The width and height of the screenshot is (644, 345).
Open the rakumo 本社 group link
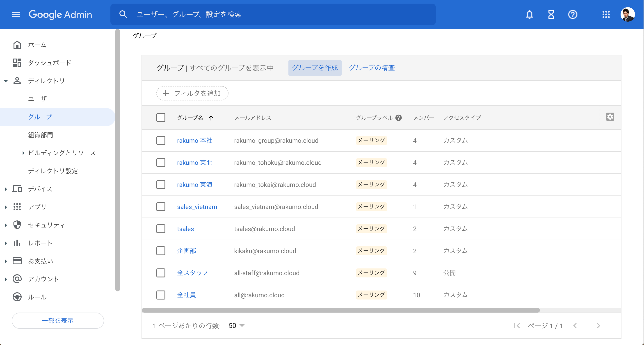[195, 141]
